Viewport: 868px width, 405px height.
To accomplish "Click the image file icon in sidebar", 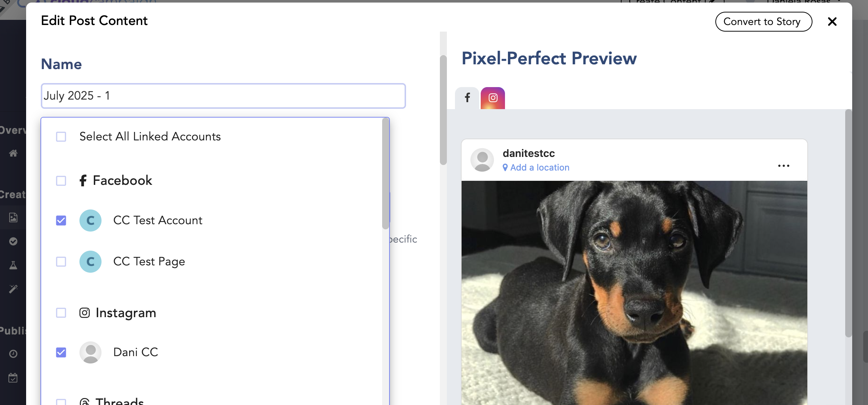I will tap(13, 218).
